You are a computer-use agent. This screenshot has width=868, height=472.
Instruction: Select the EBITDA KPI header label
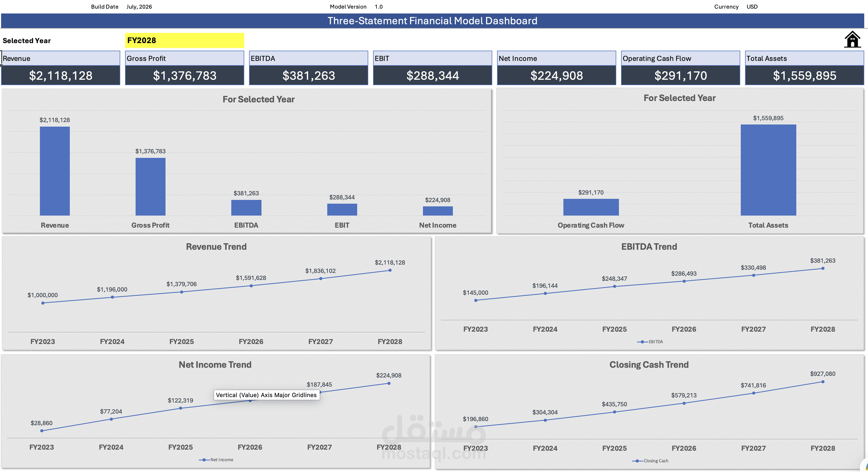(x=309, y=58)
